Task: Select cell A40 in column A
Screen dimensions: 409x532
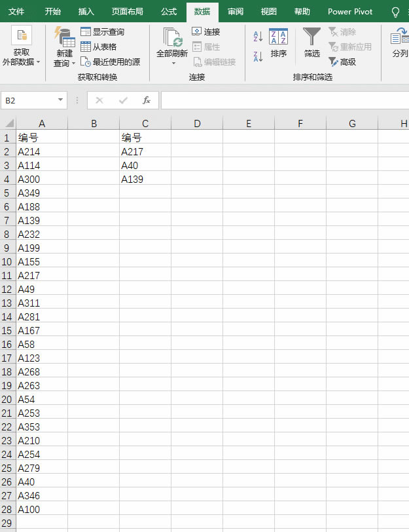Action: [x=42, y=482]
